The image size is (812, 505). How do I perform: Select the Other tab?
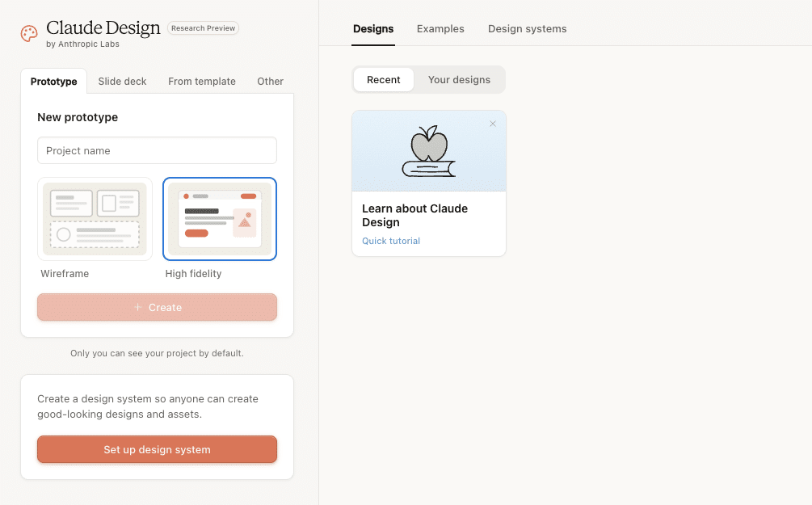pos(270,82)
